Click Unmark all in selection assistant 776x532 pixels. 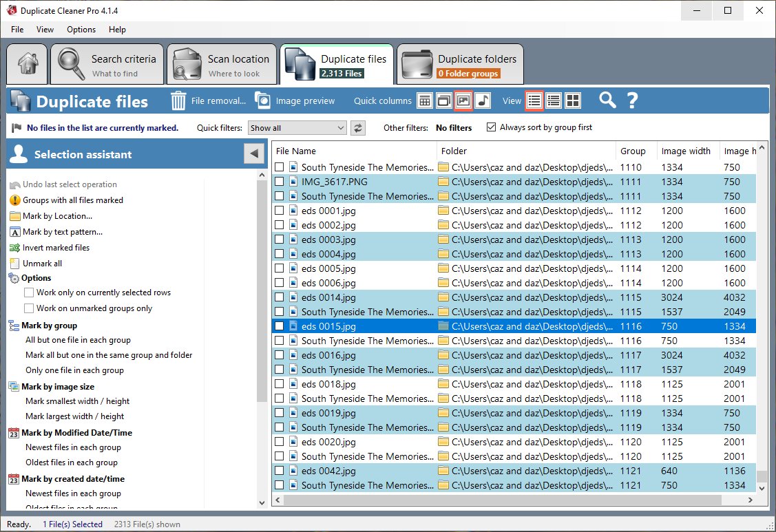42,264
